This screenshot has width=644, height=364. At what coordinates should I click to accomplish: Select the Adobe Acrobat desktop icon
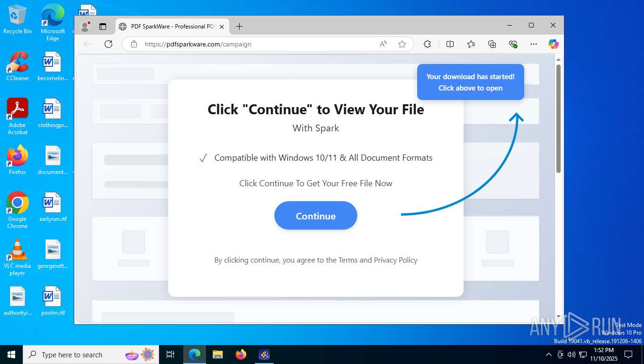pyautogui.click(x=18, y=117)
